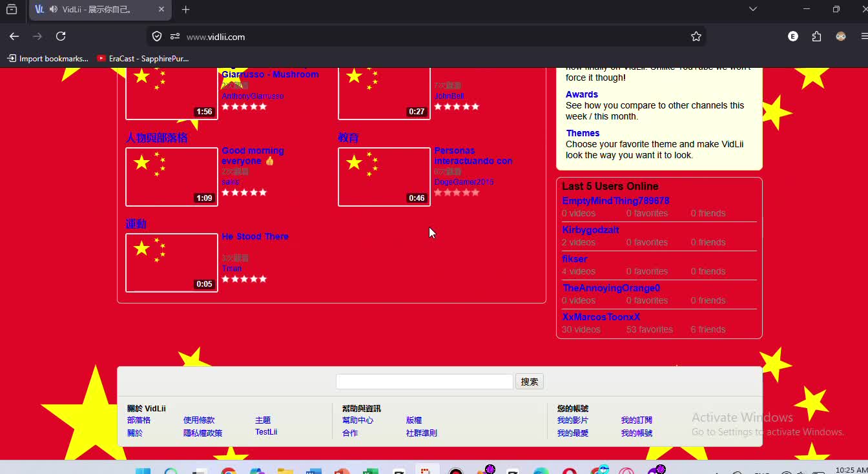Click the Windows Start button

[143, 469]
